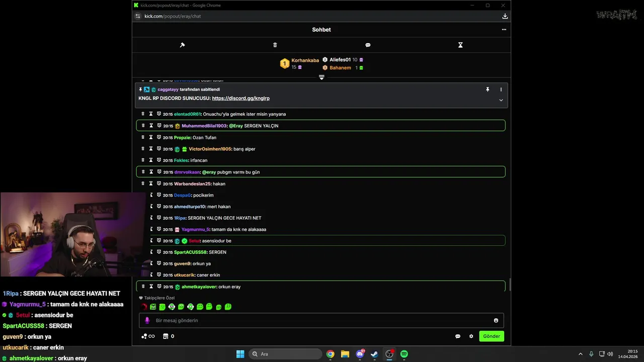The image size is (644, 362).
Task: Click username VictorOsimhen1905 in chat
Action: 210,149
